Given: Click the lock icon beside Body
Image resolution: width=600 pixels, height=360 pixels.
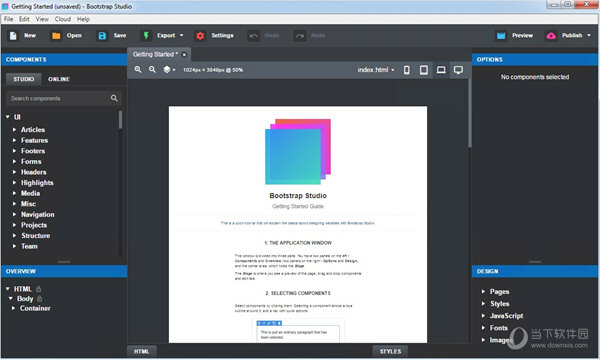Looking at the screenshot, I should pos(40,298).
